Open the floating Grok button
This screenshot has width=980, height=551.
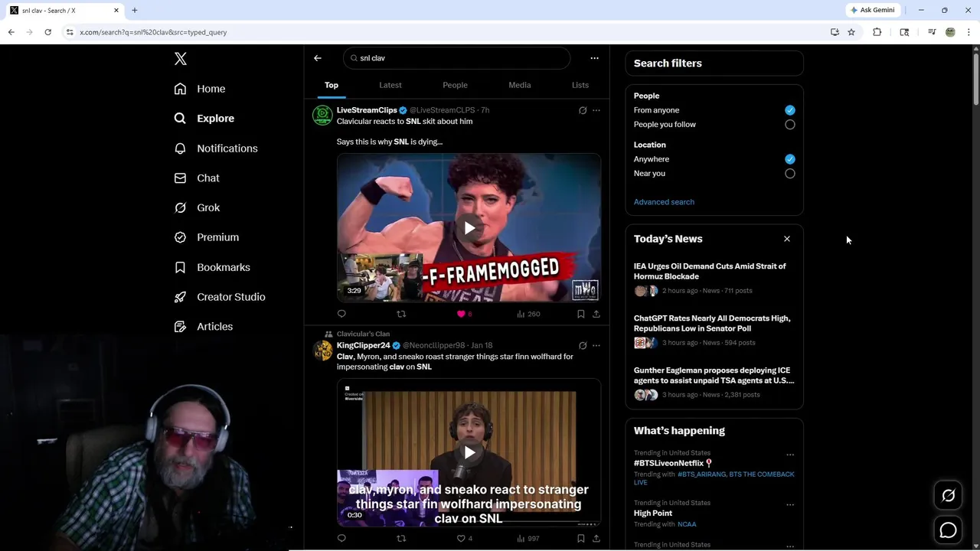[x=948, y=496]
